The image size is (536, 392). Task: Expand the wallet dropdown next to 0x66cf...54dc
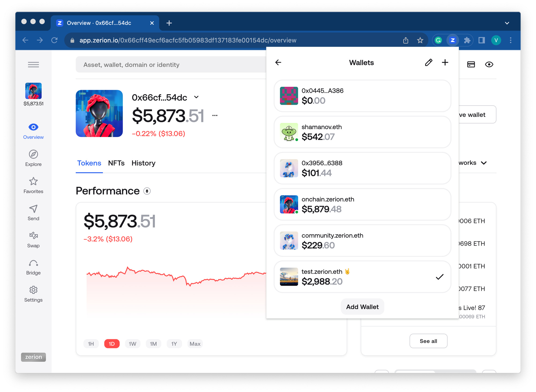pyautogui.click(x=196, y=97)
